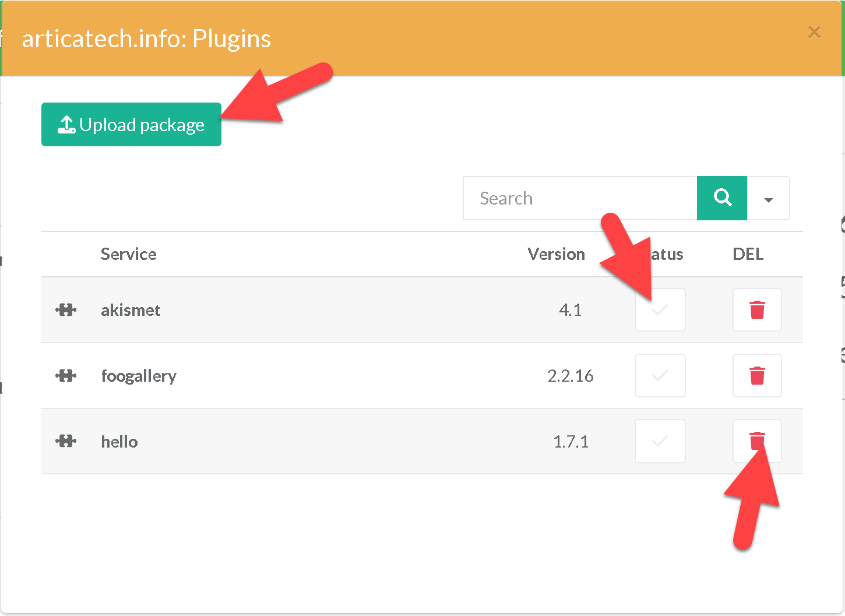Select the foogallery plugin name
The width and height of the screenshot is (845, 616).
(x=139, y=376)
